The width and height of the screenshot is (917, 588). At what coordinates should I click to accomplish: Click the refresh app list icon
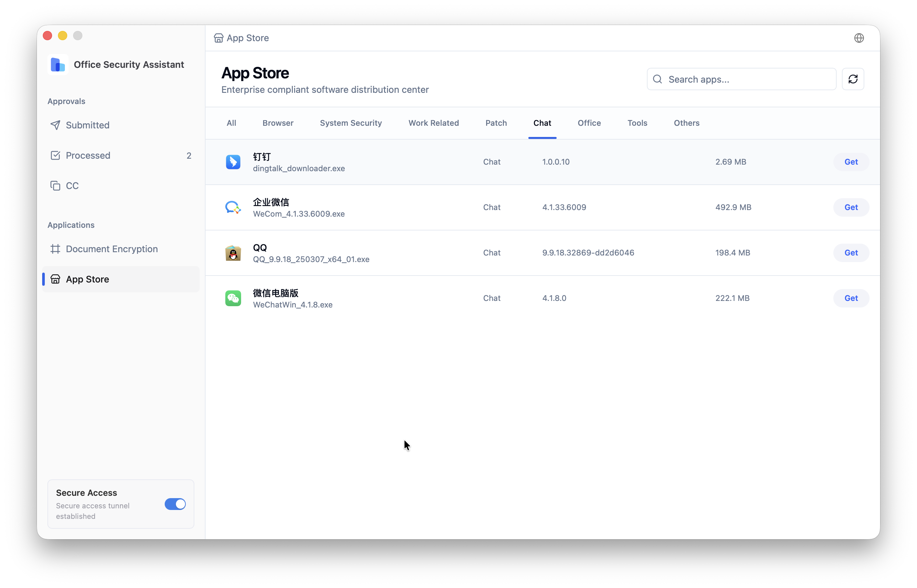tap(852, 79)
